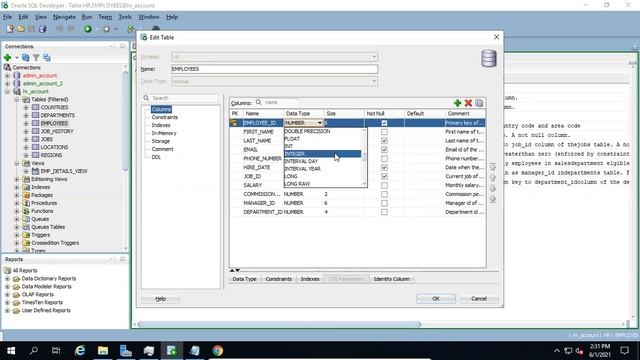Open the File menu
This screenshot has width=640, height=360.
tap(7, 17)
